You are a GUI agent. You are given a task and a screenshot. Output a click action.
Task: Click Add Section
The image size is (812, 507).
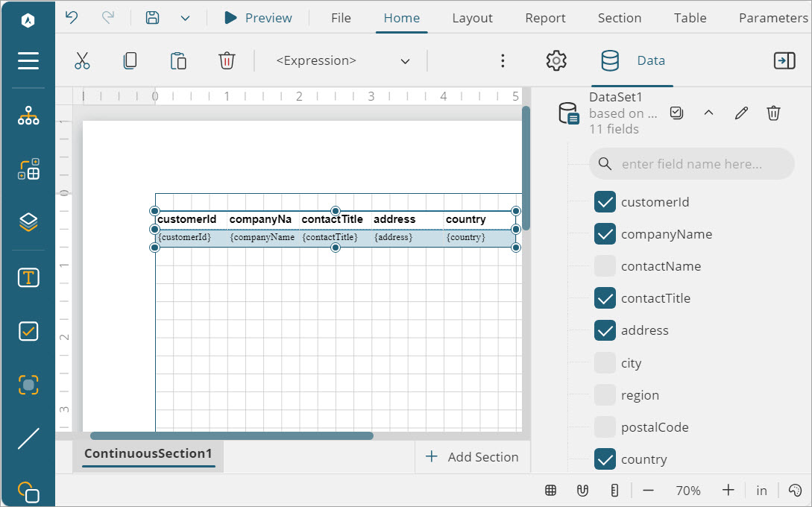pyautogui.click(x=472, y=457)
